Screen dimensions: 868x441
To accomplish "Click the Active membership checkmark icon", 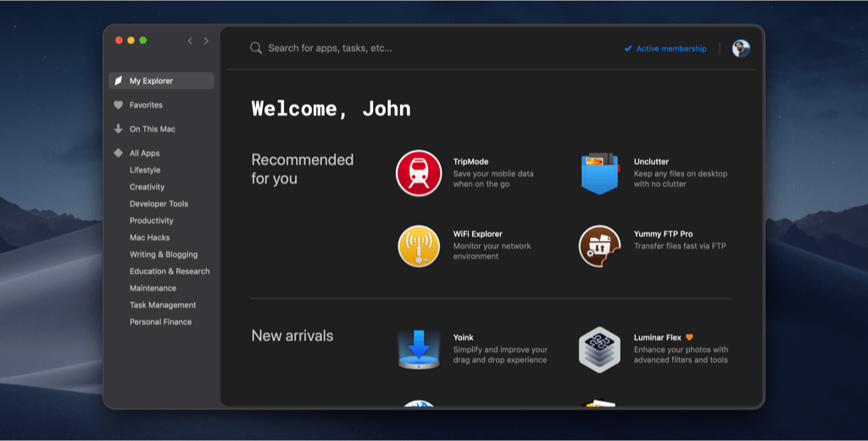I will [628, 48].
